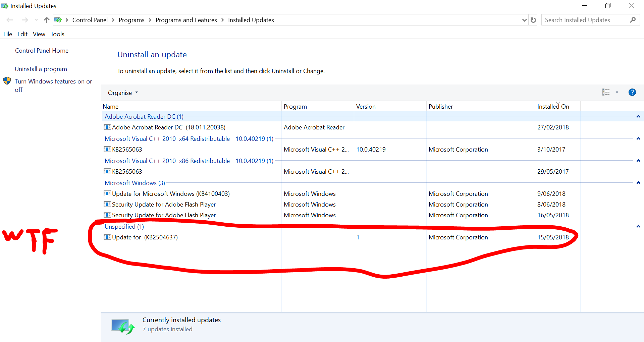Refresh the Installed Updates list
Image resolution: width=644 pixels, height=342 pixels.
pos(533,20)
